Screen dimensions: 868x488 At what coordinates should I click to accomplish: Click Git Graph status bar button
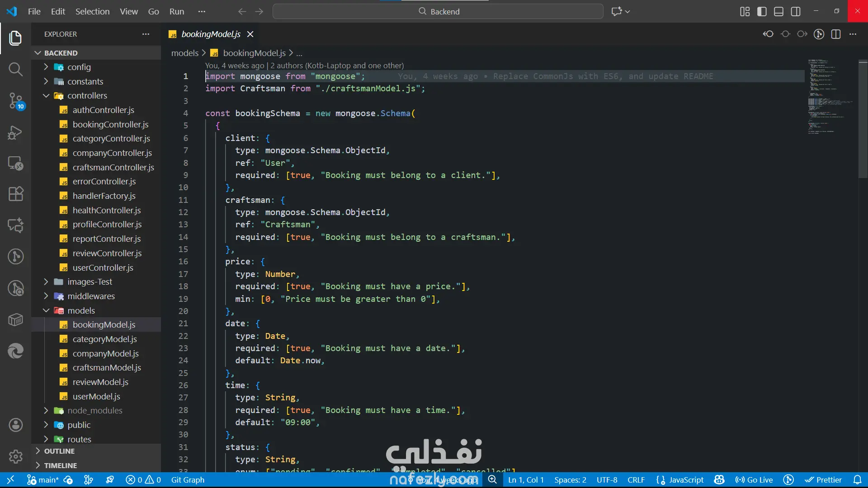coord(188,480)
